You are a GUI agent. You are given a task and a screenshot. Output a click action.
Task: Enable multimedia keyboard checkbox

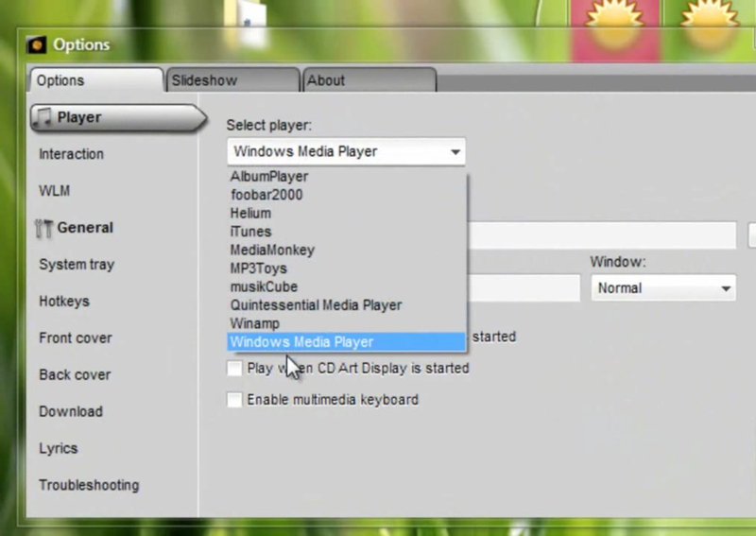[x=234, y=400]
